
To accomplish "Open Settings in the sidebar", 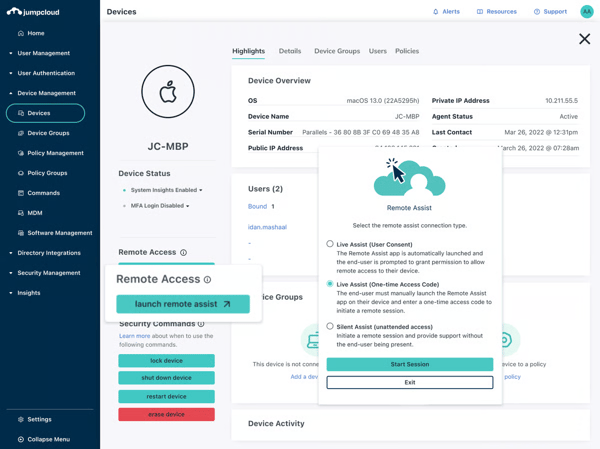I will tap(35, 419).
